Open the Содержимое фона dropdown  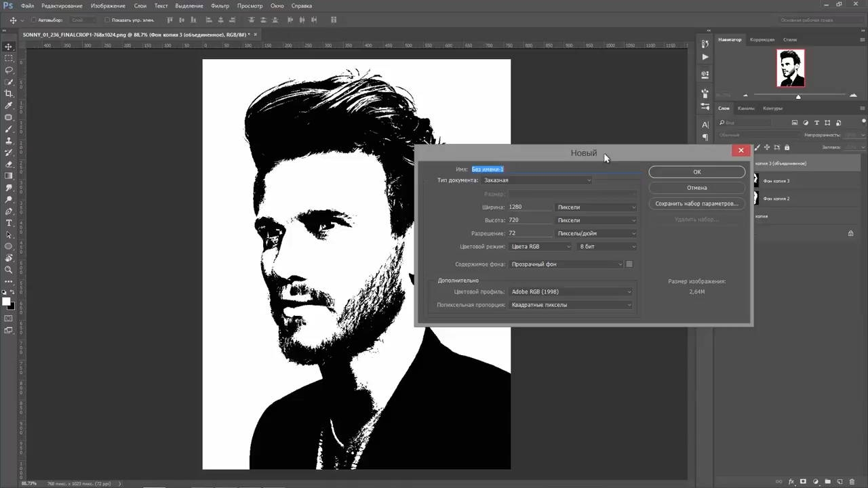coord(566,264)
